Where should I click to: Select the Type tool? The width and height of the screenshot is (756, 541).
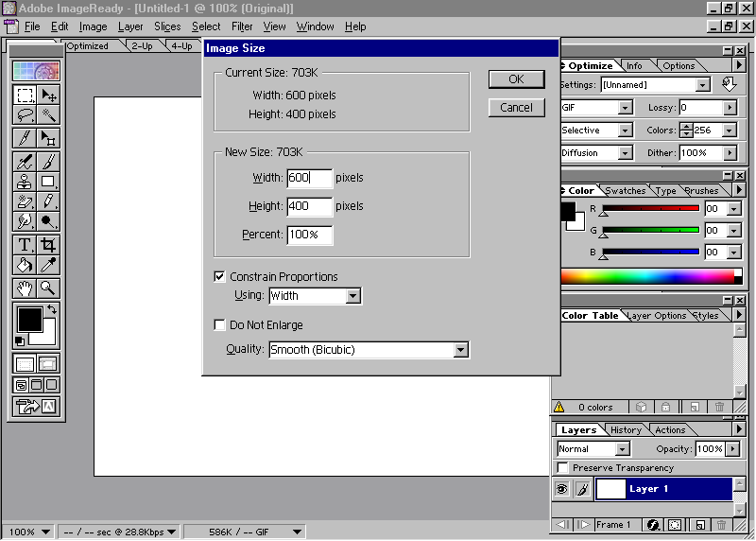25,245
